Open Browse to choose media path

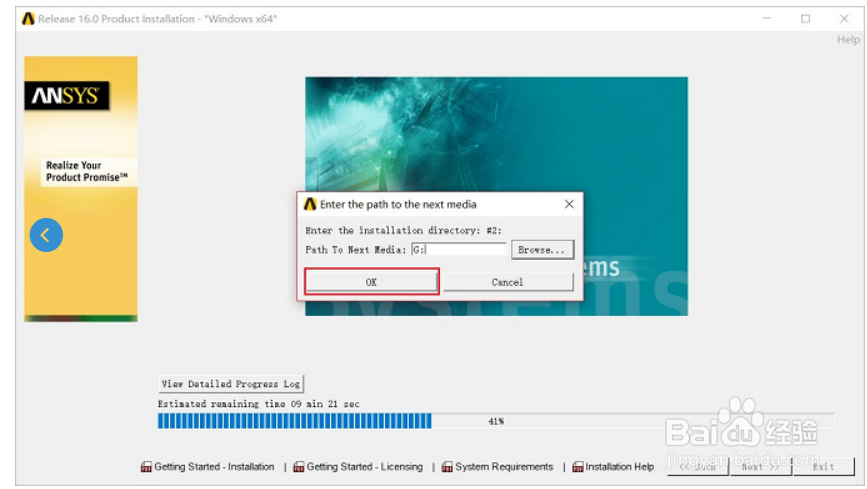click(542, 250)
